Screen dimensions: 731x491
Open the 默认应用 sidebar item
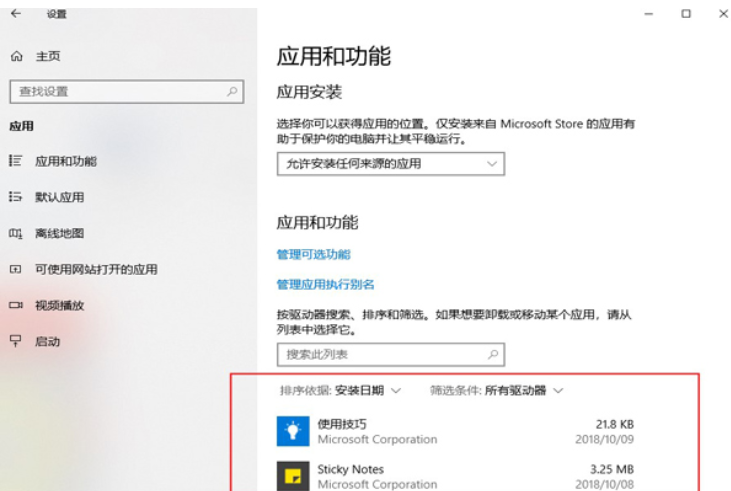click(60, 197)
